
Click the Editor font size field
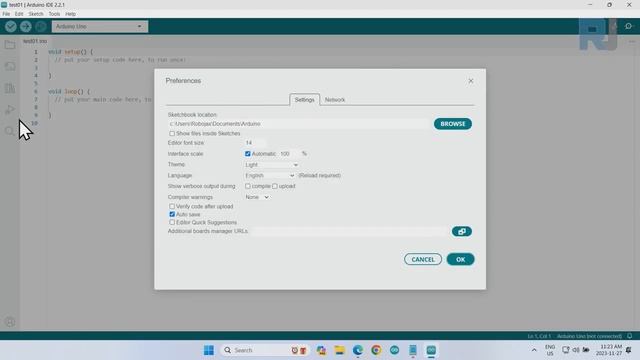[x=255, y=143]
